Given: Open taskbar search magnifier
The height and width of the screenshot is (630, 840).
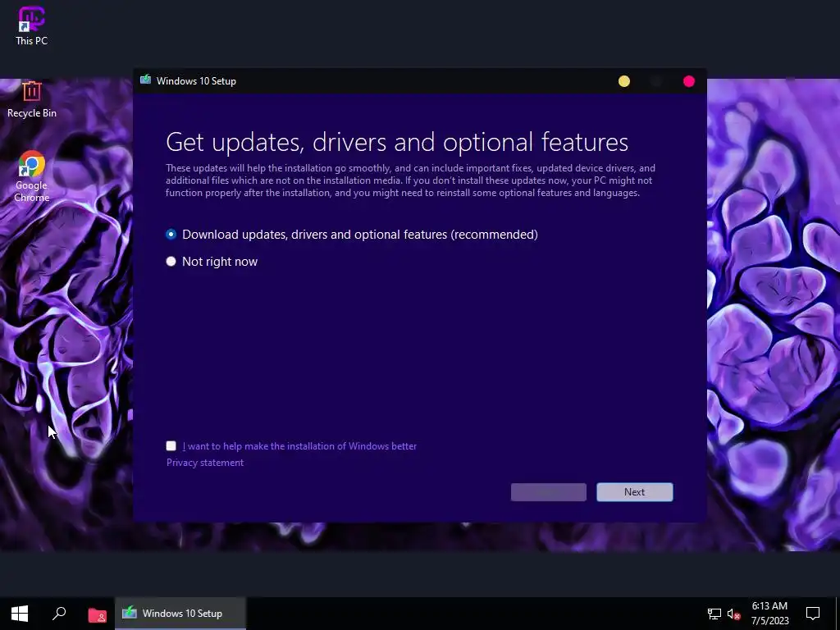Looking at the screenshot, I should (x=59, y=614).
